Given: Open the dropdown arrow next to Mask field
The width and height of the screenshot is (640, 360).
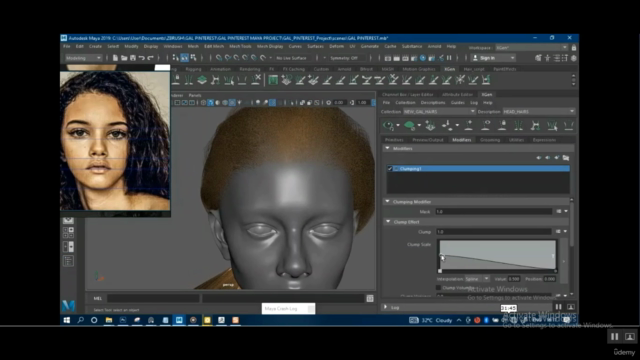Looking at the screenshot, I should 566,211.
